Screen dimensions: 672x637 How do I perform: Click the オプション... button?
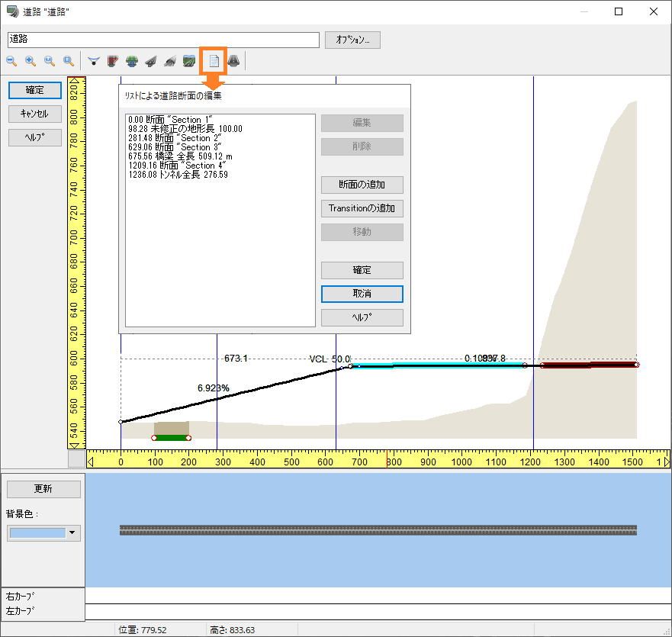tap(352, 40)
